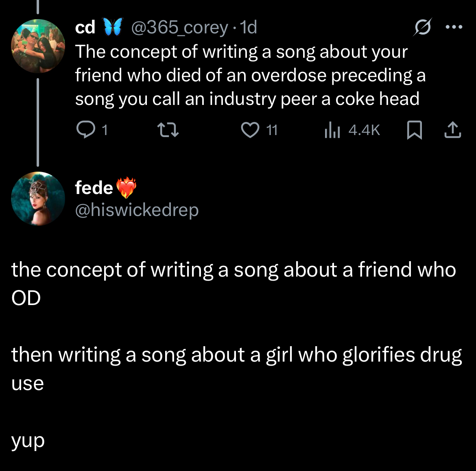The height and width of the screenshot is (471, 476).
Task: Click the heart-on-fire emoji beside fede
Action: coord(126,188)
